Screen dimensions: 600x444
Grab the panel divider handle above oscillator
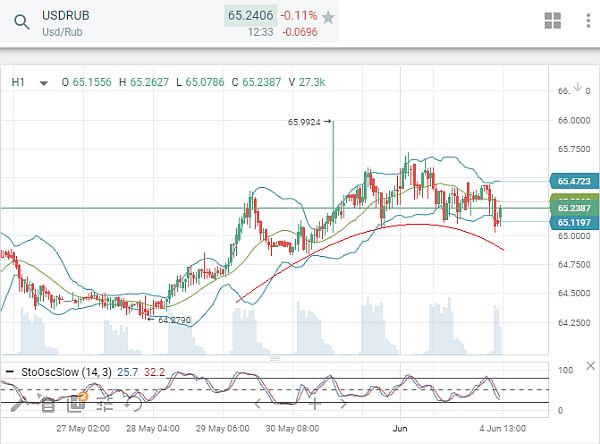point(274,358)
